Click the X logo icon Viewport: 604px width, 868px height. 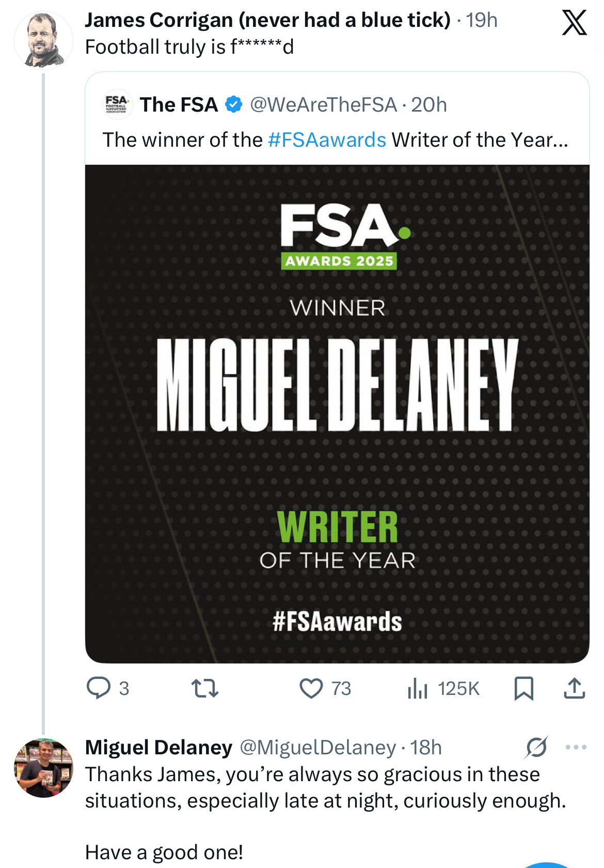[x=574, y=23]
